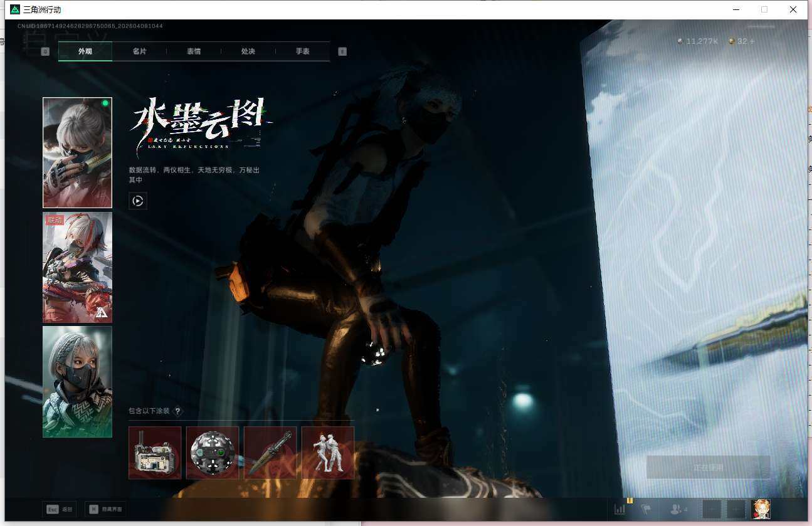The width and height of the screenshot is (812, 526).
Task: Click the Esc 返回 button
Action: click(60, 509)
